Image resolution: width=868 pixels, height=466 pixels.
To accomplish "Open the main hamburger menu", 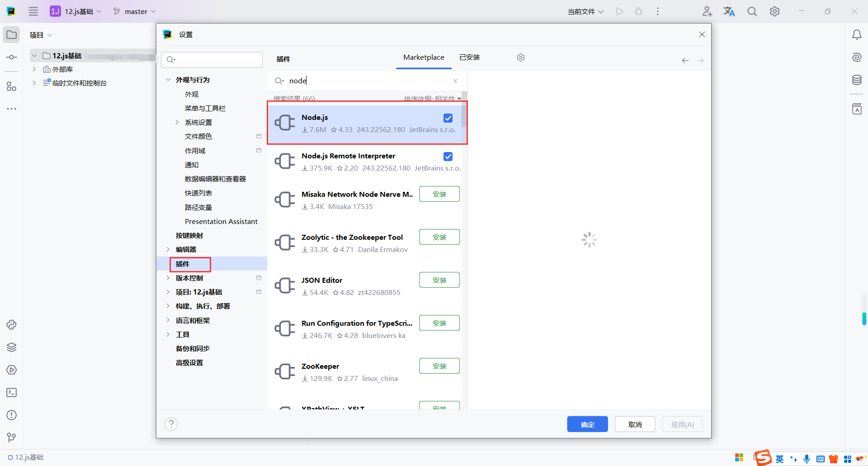I will coord(33,11).
